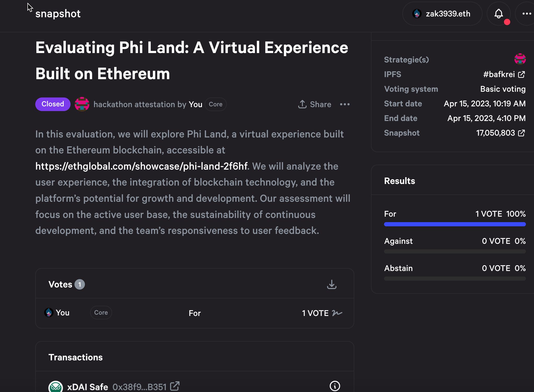The width and height of the screenshot is (534, 392).
Task: Click the external link icon beside #bafkrei
Action: coord(521,74)
